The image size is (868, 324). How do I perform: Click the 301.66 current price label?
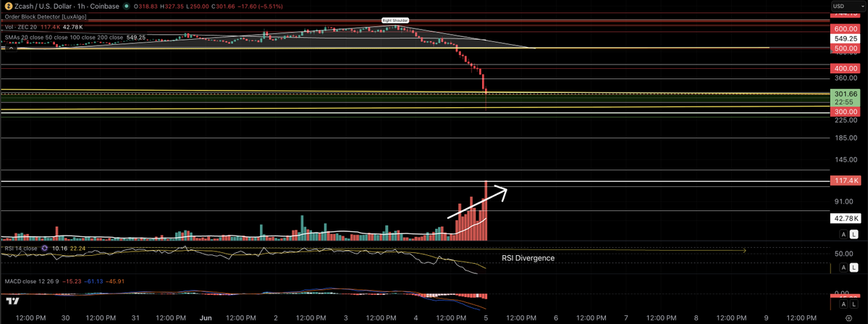click(x=847, y=94)
